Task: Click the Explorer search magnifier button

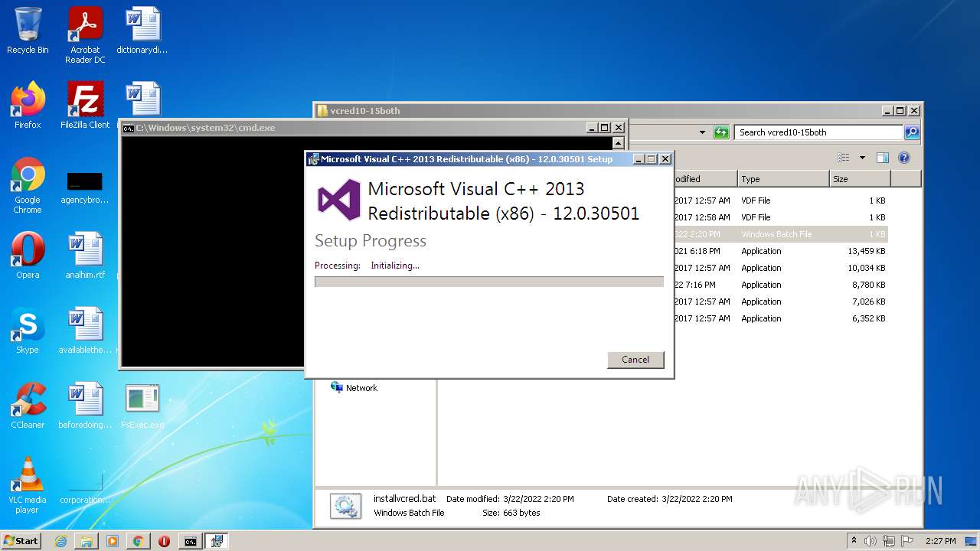Action: [x=912, y=132]
